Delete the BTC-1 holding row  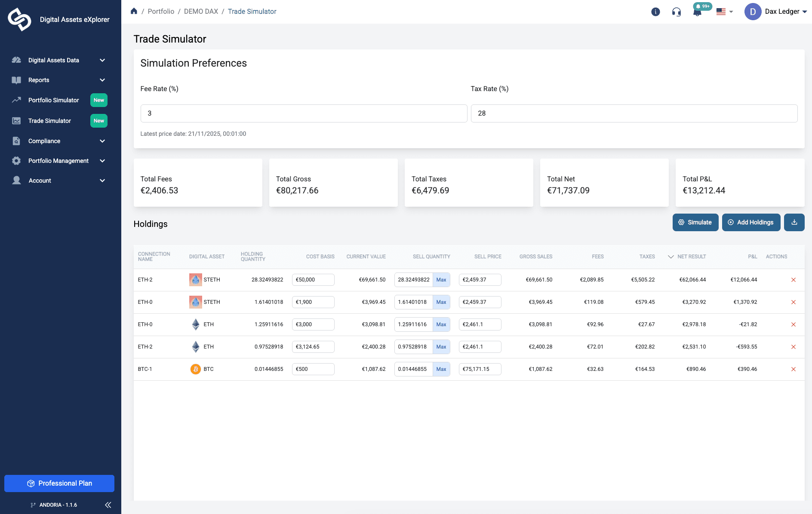(x=794, y=369)
